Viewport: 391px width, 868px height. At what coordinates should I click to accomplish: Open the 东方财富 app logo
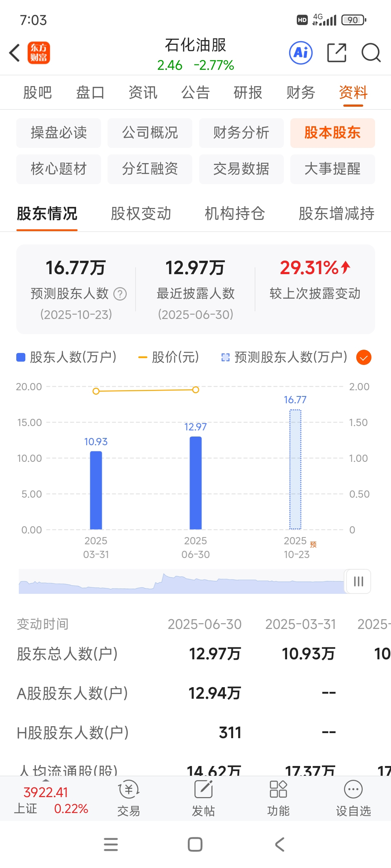(39, 53)
